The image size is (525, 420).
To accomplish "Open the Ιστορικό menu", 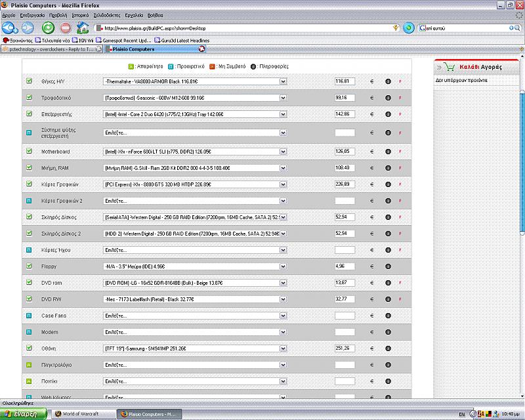I will point(80,15).
